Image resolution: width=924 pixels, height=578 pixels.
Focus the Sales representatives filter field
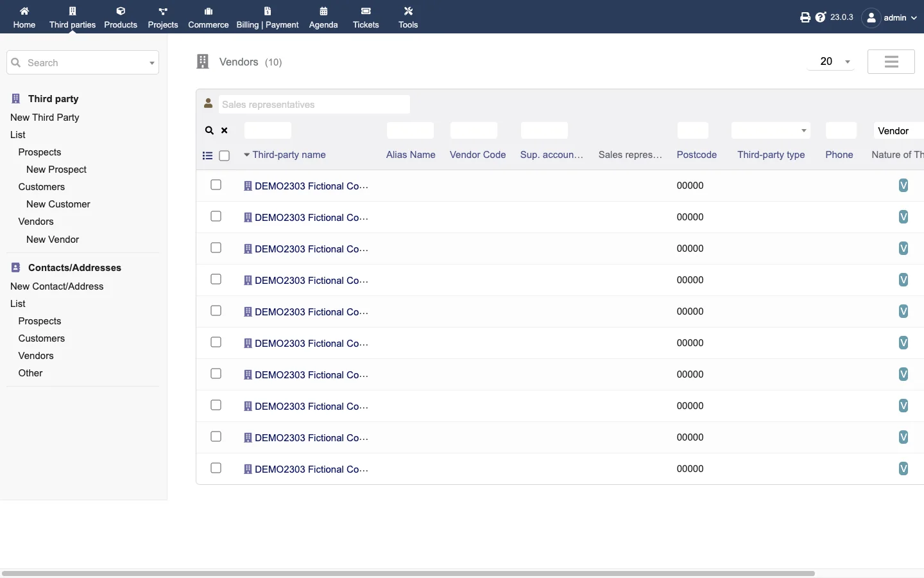[x=314, y=105]
